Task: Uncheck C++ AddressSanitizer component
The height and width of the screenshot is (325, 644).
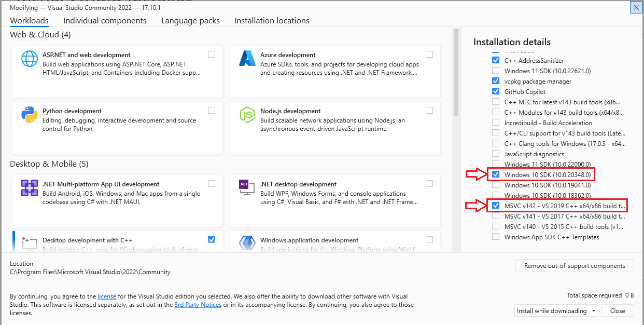Action: [x=496, y=60]
